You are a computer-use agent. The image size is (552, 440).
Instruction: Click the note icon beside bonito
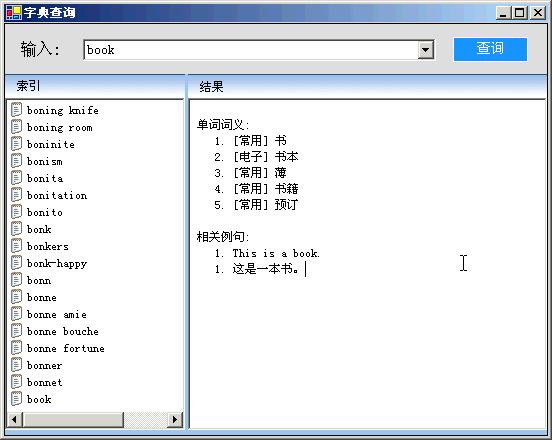pyautogui.click(x=17, y=212)
